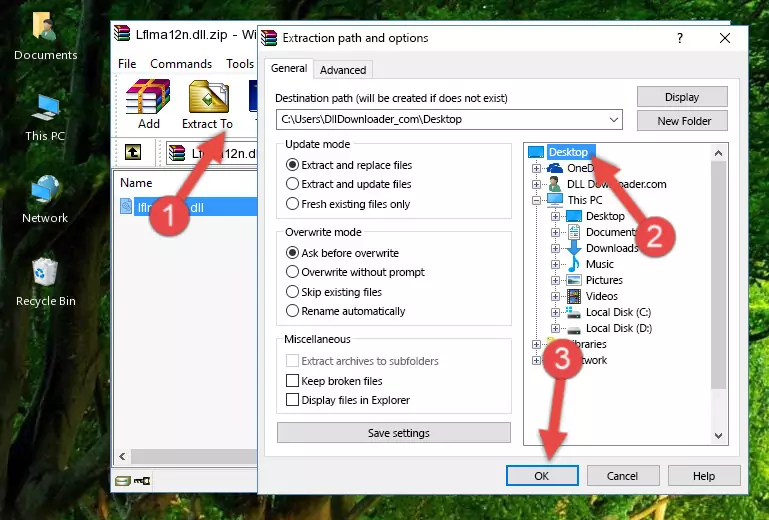The width and height of the screenshot is (769, 520).
Task: Click the Downloads folder arrow icon in tree
Action: pos(574,248)
